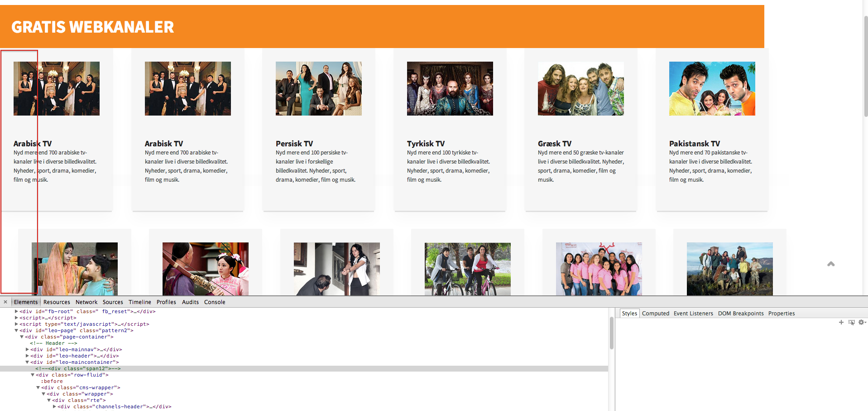Click the Græsk TV description paragraph
This screenshot has width=868, height=411.
point(581,166)
